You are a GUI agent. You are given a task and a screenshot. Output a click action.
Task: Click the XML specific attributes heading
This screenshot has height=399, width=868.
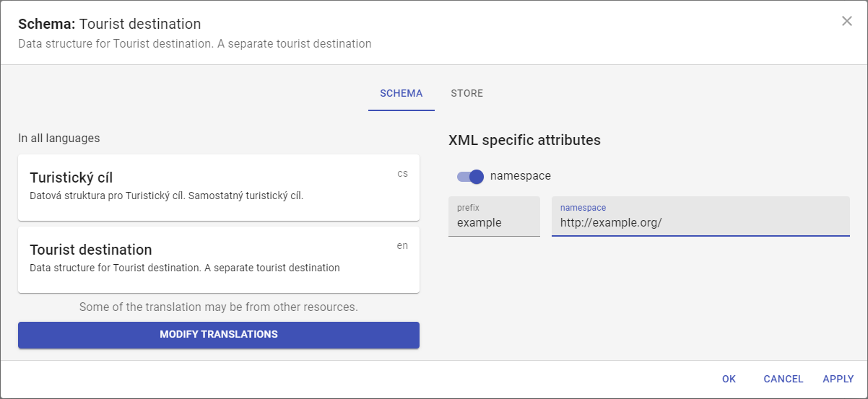point(524,140)
